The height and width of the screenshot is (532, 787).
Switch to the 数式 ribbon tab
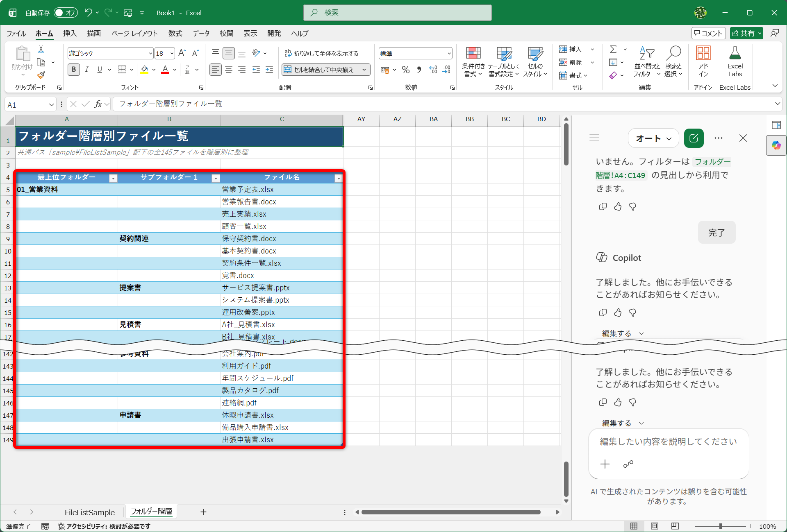tap(175, 33)
